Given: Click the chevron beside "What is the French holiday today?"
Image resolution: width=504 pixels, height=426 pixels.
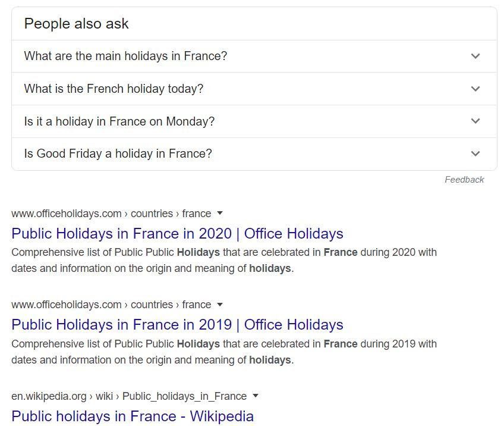Looking at the screenshot, I should 475,89.
